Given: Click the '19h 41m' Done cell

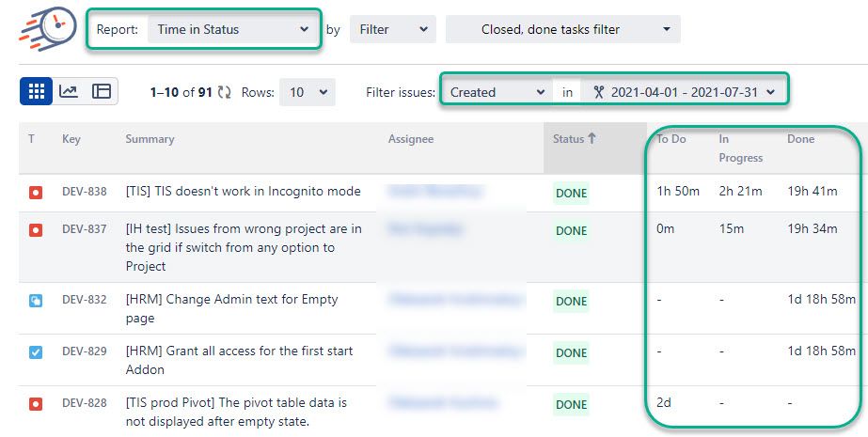Looking at the screenshot, I should tap(813, 192).
